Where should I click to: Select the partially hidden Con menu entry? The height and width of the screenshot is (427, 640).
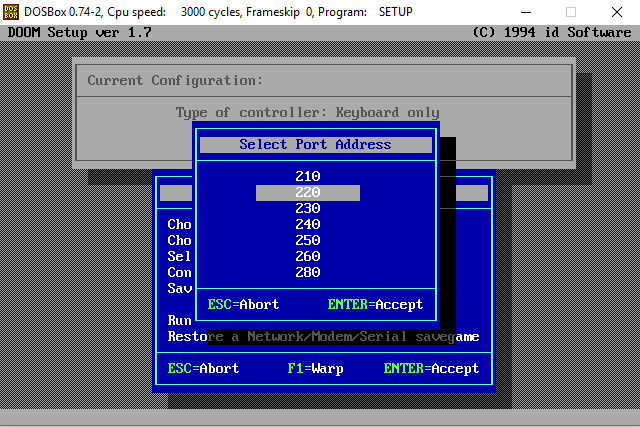(179, 272)
